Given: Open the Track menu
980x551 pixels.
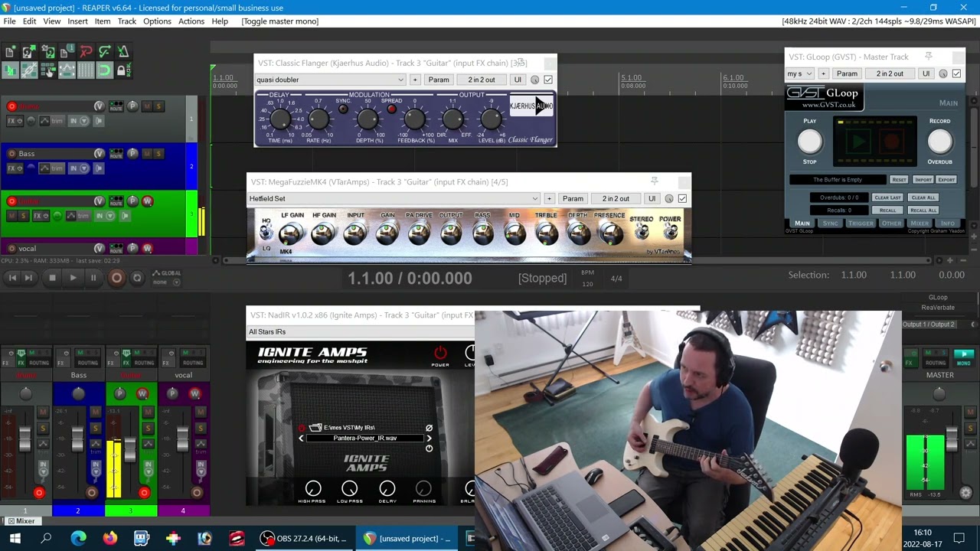Looking at the screenshot, I should 127,21.
